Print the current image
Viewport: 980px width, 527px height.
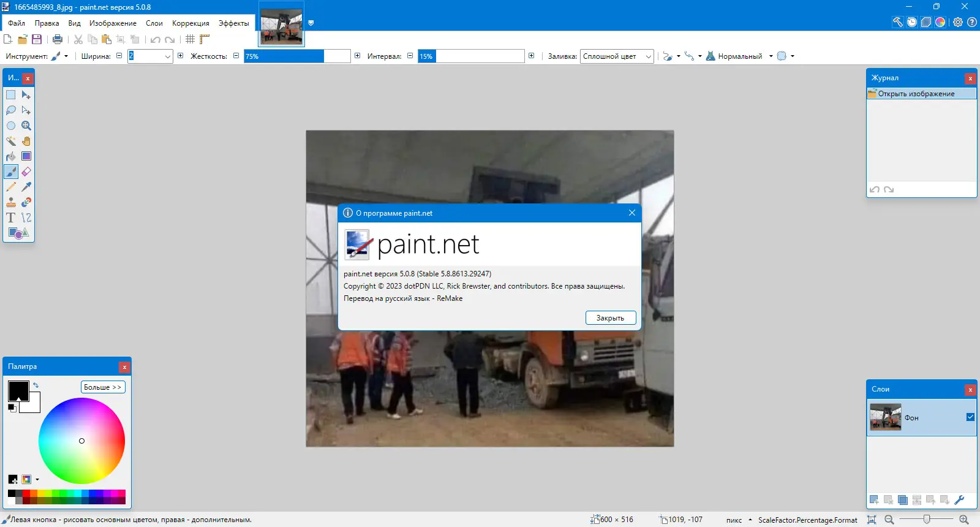click(58, 39)
